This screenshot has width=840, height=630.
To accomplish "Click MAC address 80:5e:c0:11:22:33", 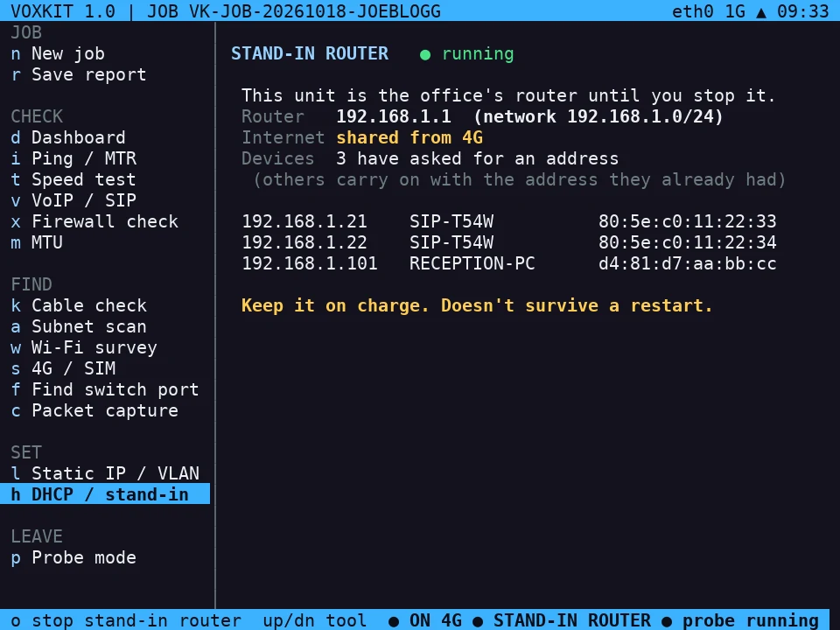I will (x=688, y=221).
